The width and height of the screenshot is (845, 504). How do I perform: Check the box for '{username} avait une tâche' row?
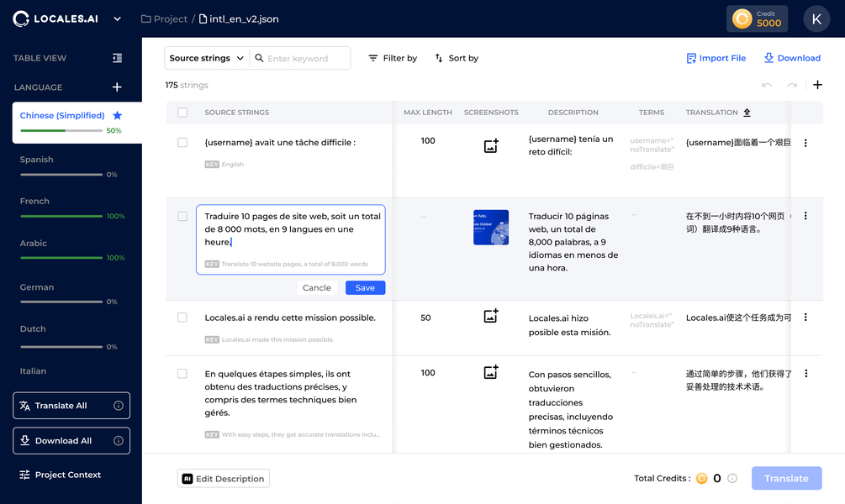click(182, 143)
